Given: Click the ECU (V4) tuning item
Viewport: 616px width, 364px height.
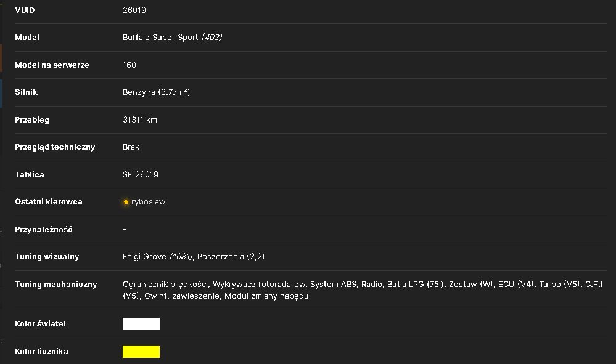Looking at the screenshot, I should tap(516, 285).
